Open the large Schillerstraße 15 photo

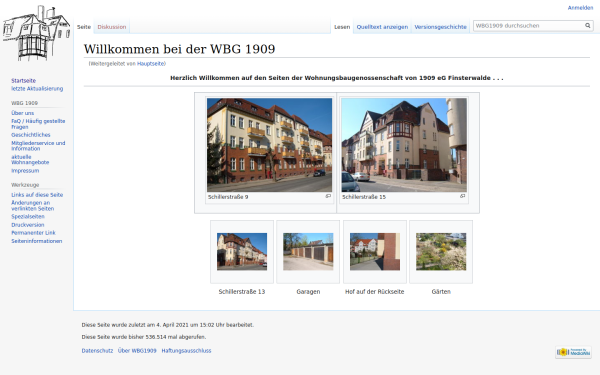404,145
